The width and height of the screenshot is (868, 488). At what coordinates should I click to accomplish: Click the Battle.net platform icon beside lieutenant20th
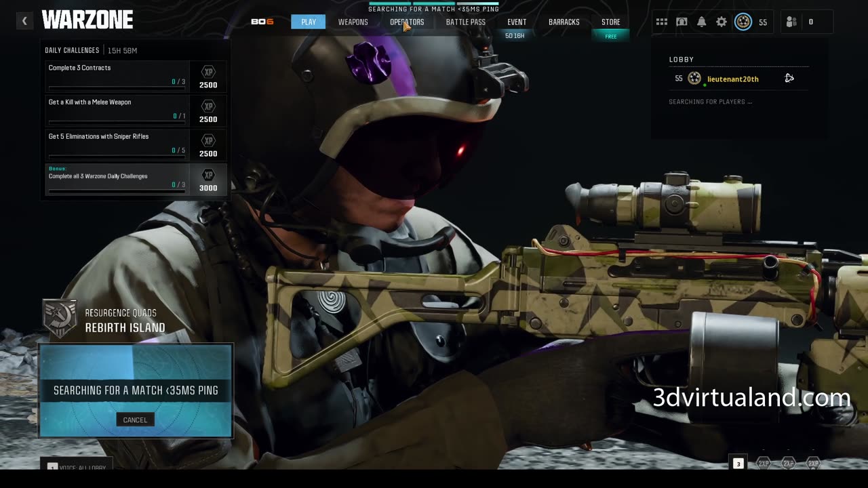coord(789,78)
